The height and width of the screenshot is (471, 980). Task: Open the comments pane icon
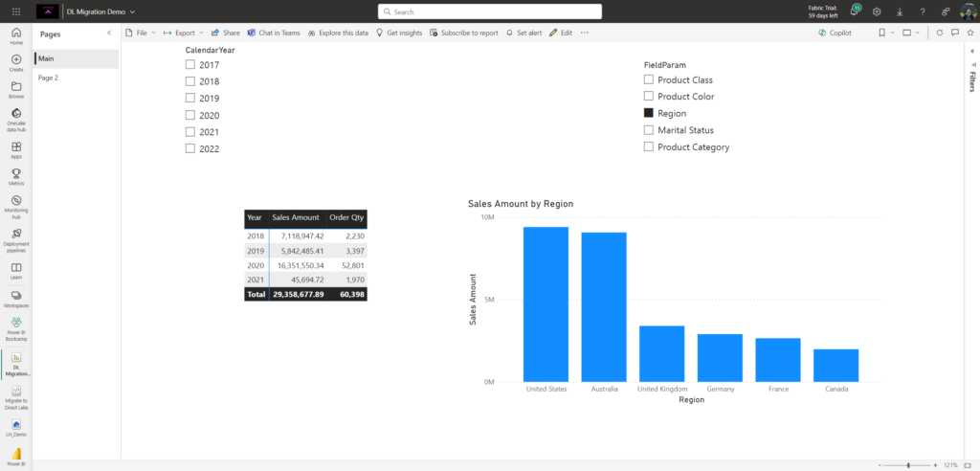(x=954, y=33)
